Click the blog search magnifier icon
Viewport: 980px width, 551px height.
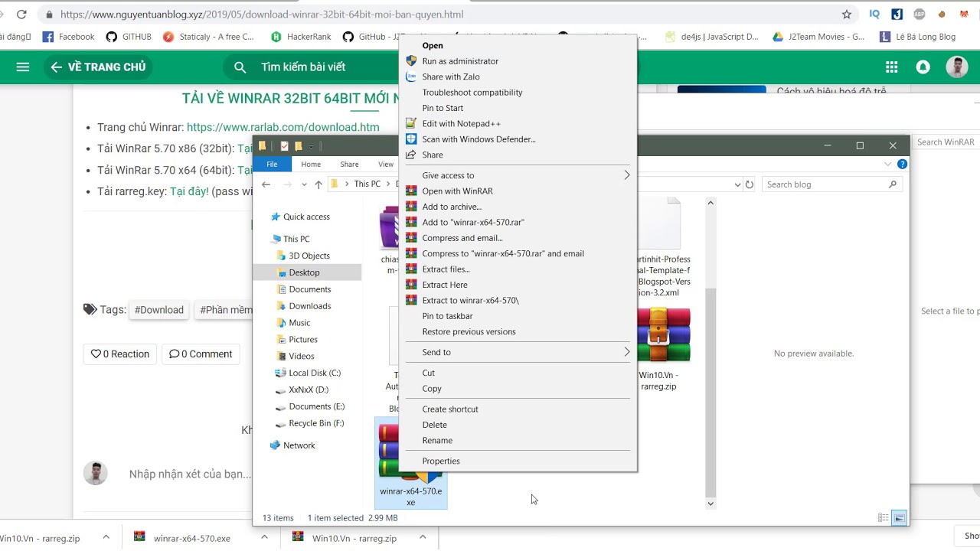(x=240, y=67)
